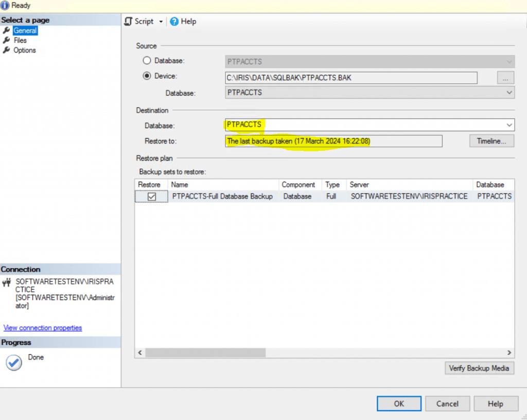
Task: Click the wrench icon next to Options
Action: click(6, 50)
